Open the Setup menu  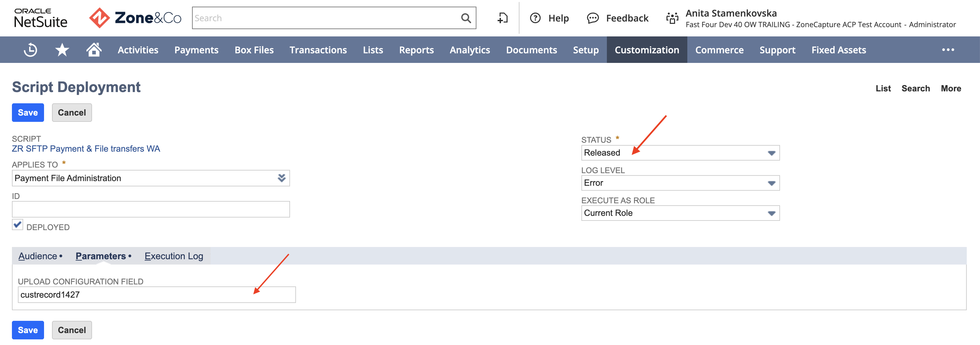pos(585,50)
